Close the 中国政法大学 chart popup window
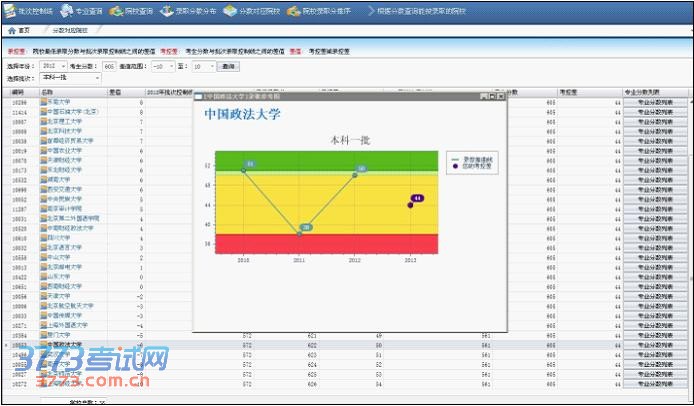 point(499,95)
